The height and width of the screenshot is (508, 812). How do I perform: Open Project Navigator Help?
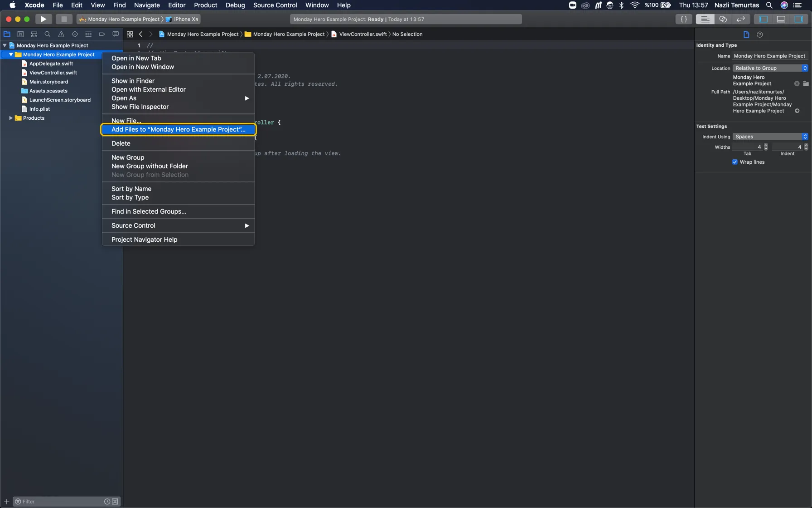click(178, 239)
